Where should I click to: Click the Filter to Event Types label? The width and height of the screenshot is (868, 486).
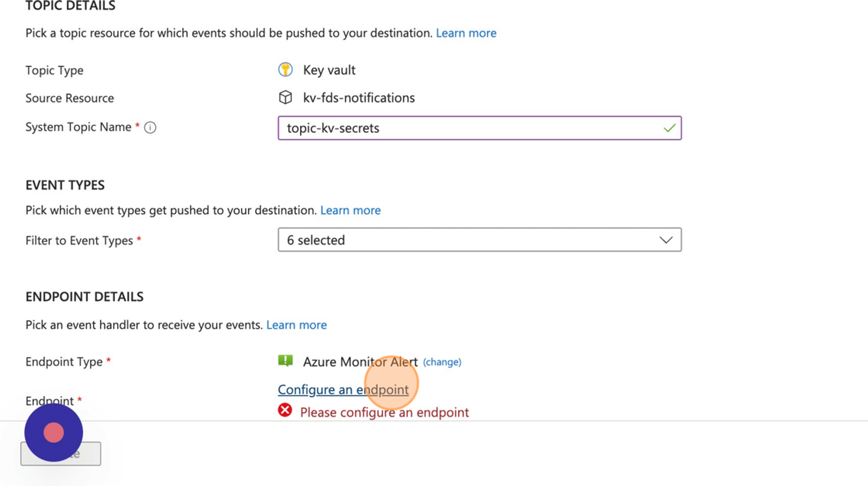pyautogui.click(x=79, y=240)
